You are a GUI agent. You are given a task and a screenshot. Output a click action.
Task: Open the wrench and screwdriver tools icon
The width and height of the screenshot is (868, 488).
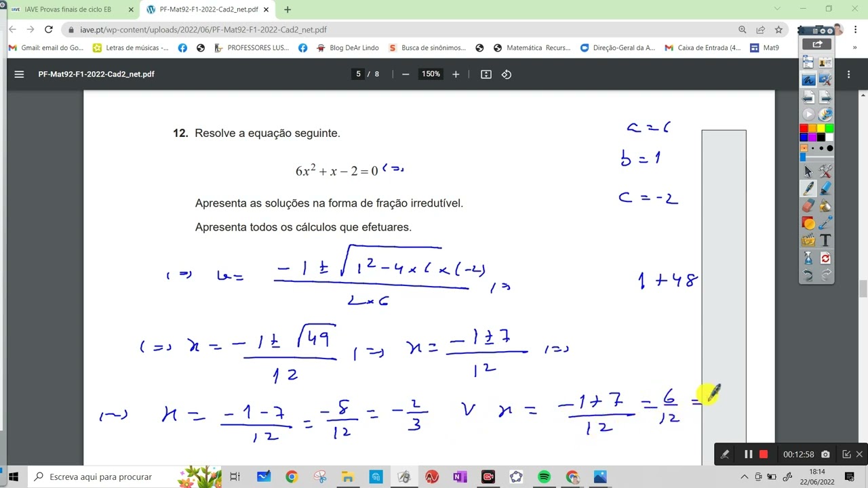tap(825, 171)
